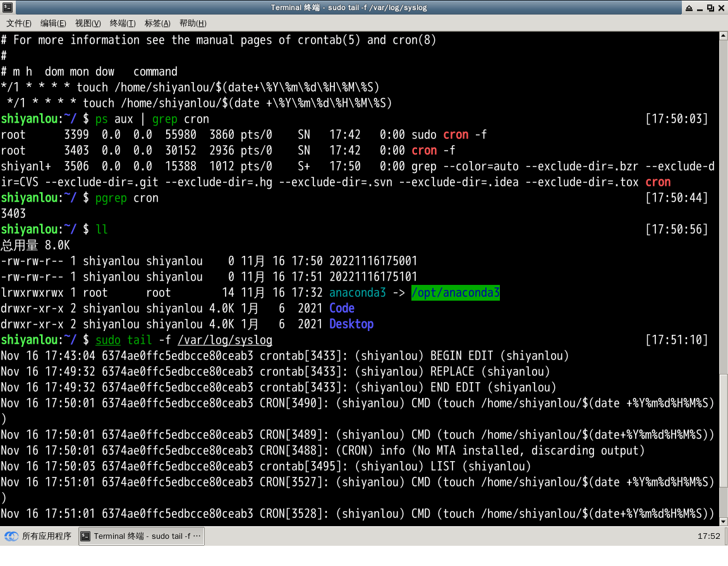The width and height of the screenshot is (728, 566).
Task: Click the BEGIN EDIT log entry
Action: point(284,356)
